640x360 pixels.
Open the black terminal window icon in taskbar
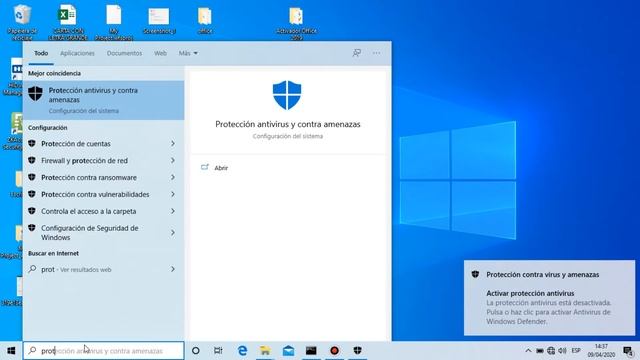click(x=311, y=351)
